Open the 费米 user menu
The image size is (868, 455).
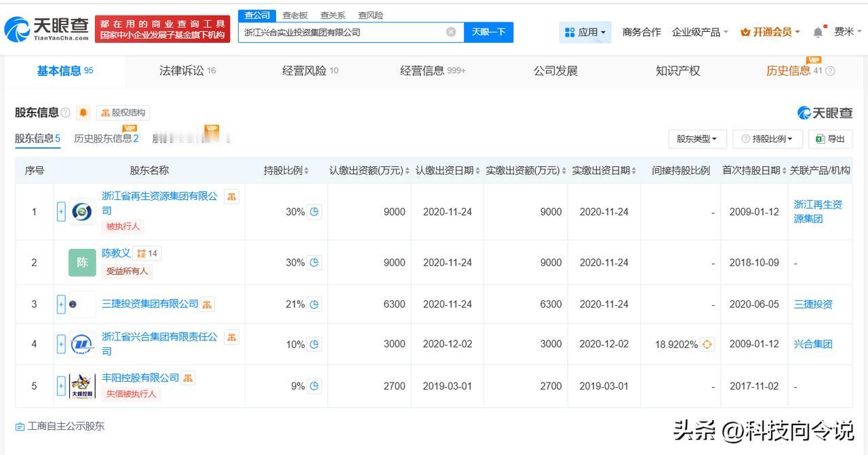848,32
